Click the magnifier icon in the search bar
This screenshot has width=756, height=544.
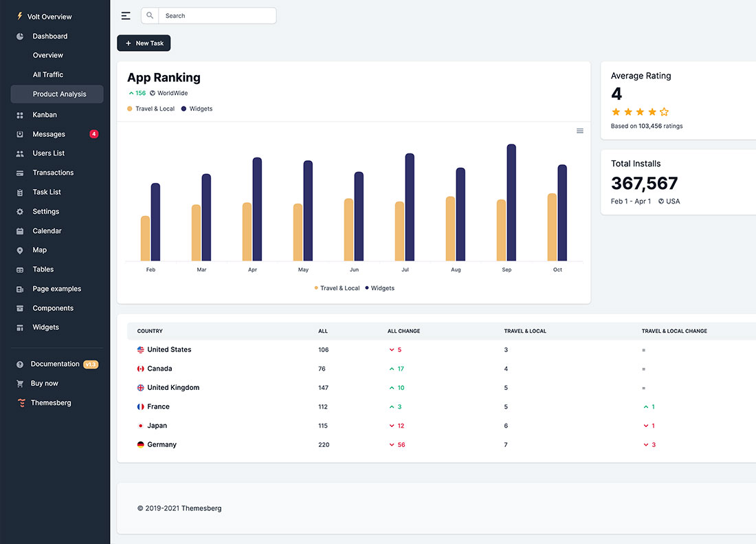click(x=149, y=15)
